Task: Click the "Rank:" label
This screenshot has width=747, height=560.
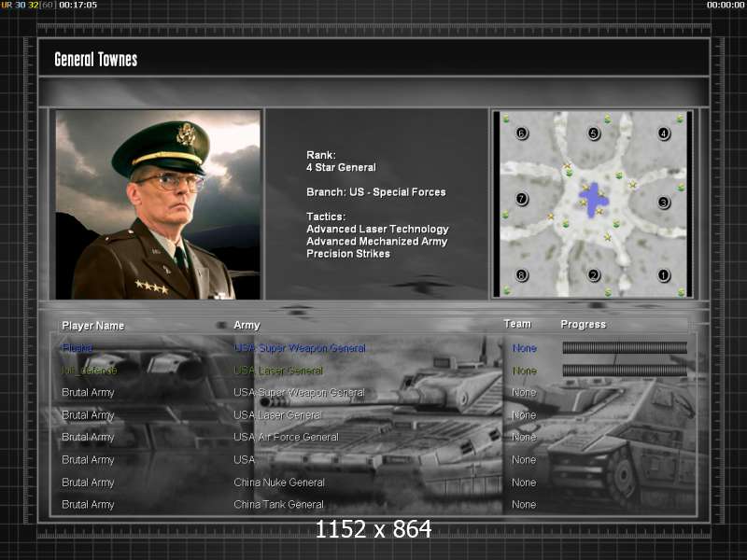Action: (321, 155)
